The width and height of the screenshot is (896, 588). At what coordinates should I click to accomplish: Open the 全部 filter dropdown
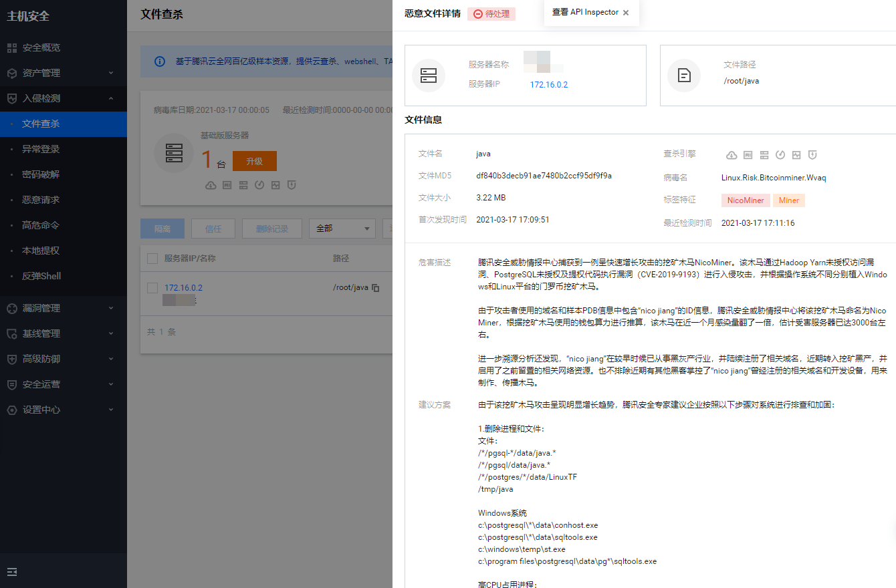coord(342,229)
